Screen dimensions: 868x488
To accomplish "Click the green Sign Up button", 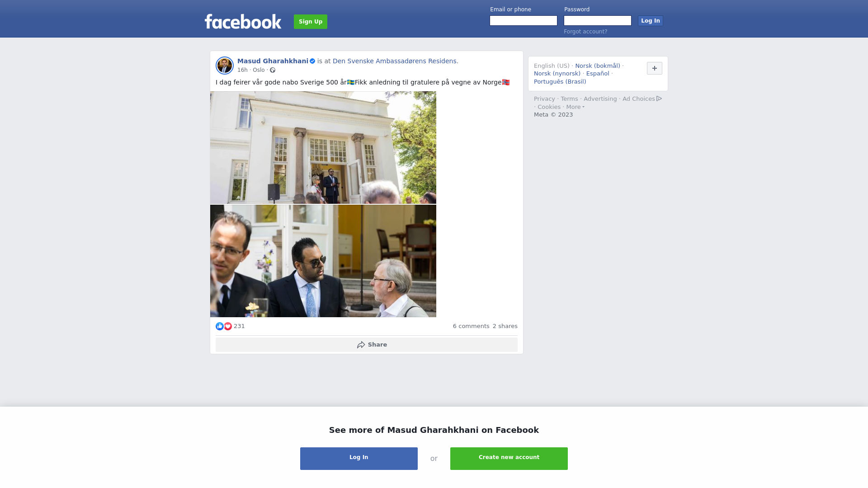I will 311,22.
